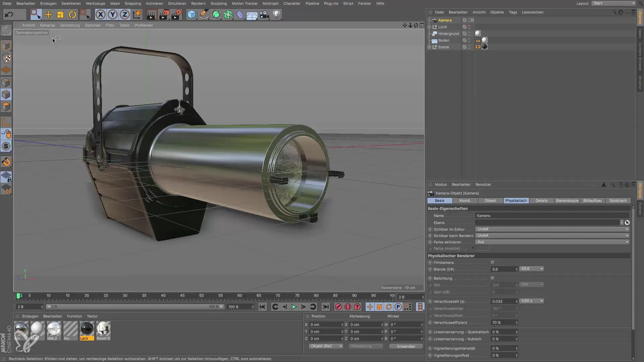Enable the Filmkamera checkbox
The height and width of the screenshot is (362, 644).
492,262
